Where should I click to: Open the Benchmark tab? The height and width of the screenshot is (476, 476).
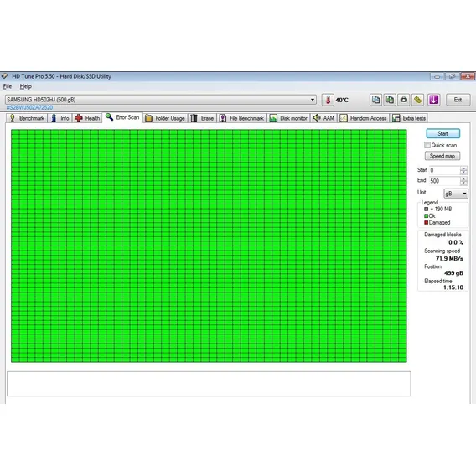click(27, 118)
